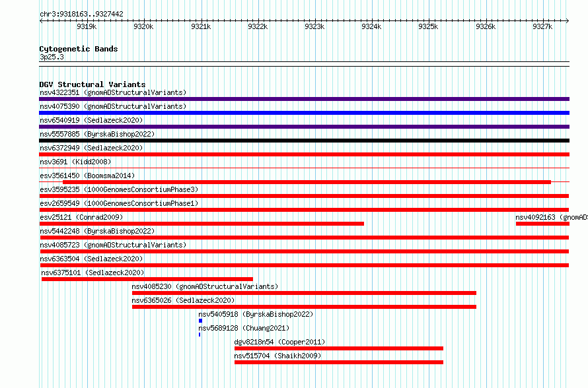
Task: Open nsv5405918 (ByrskaBishop2022) label
Action: click(256, 314)
